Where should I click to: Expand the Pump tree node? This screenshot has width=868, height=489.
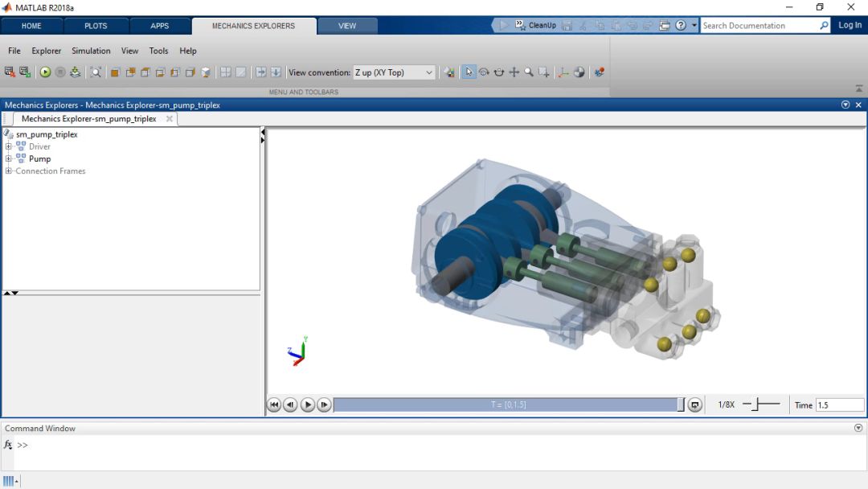coord(8,159)
